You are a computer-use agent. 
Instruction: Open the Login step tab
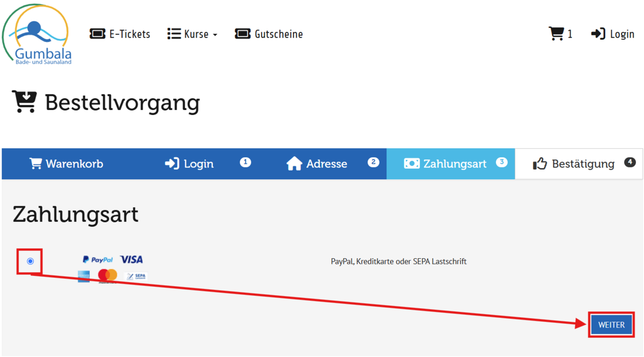point(189,164)
